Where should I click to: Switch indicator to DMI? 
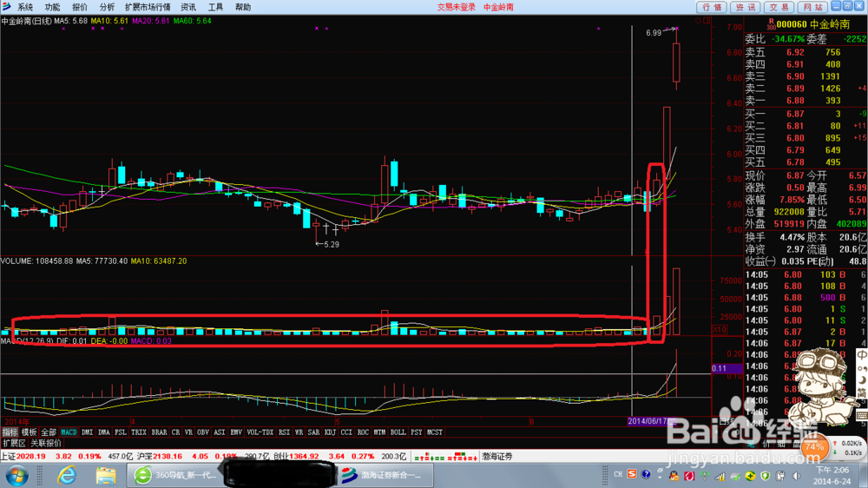coord(87,432)
